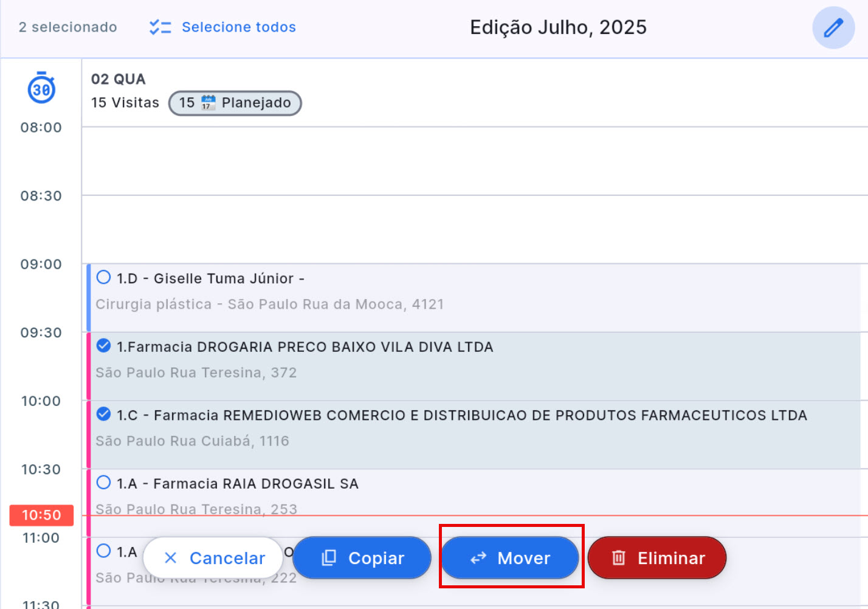
Task: Click the arrows icon on Mover
Action: [478, 558]
